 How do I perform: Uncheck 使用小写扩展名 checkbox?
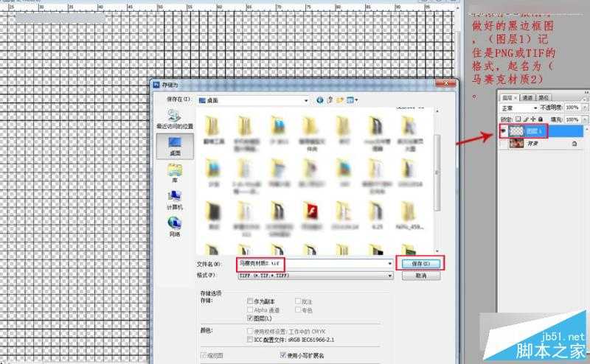tap(283, 355)
